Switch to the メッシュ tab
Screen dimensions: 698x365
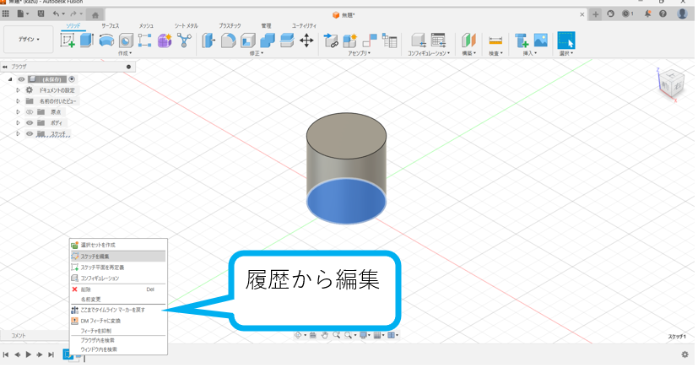(146, 26)
